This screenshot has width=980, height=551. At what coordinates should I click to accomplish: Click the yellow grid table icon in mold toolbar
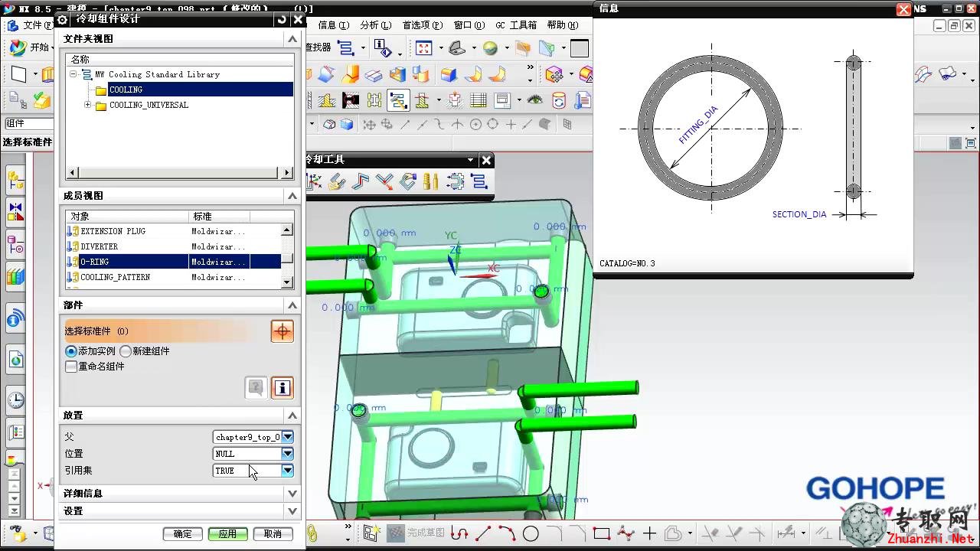click(479, 100)
